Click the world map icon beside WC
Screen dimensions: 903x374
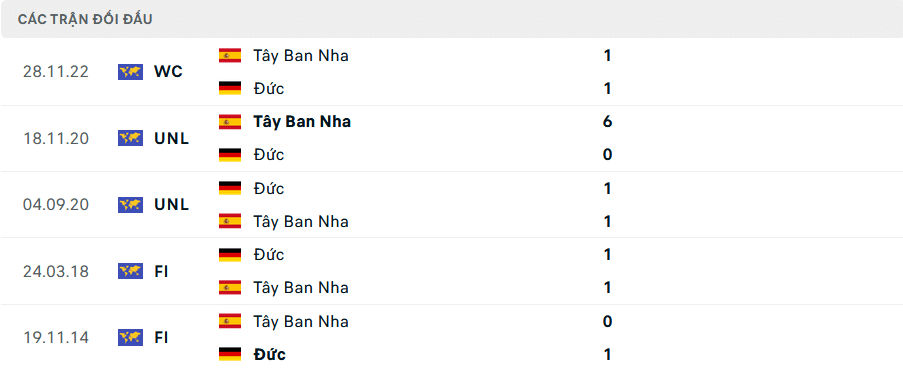point(130,72)
